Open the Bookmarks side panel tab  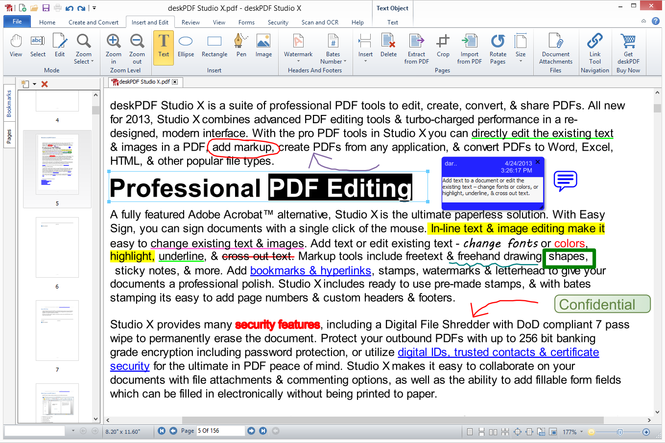9,103
